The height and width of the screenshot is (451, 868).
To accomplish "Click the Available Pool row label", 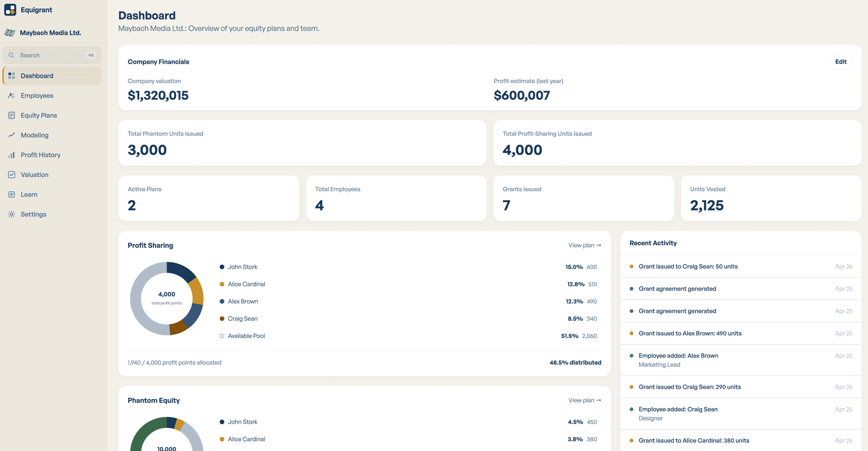I will point(246,336).
